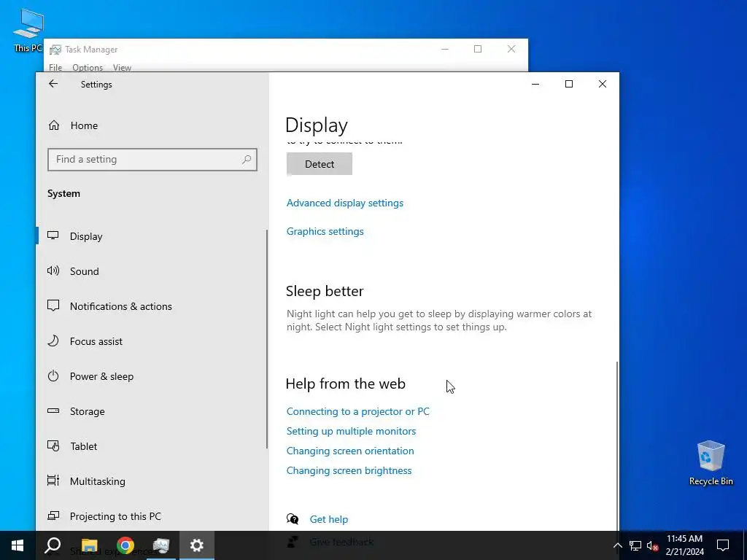Select the Notifications & actions icon

53,306
